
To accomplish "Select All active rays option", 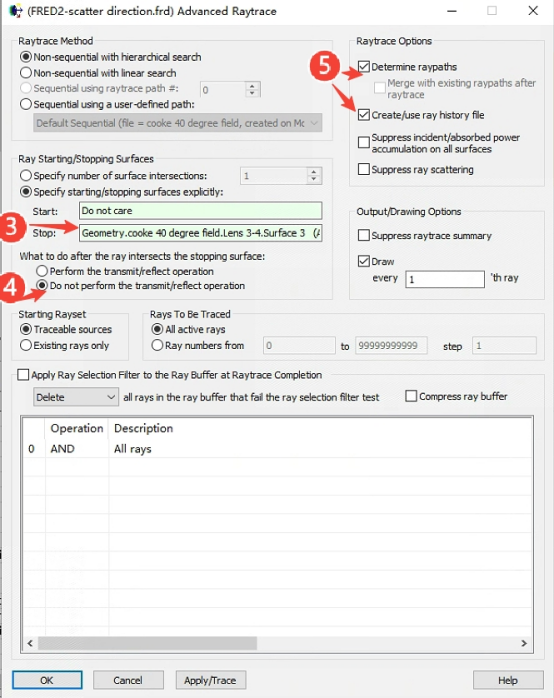I will (x=157, y=329).
